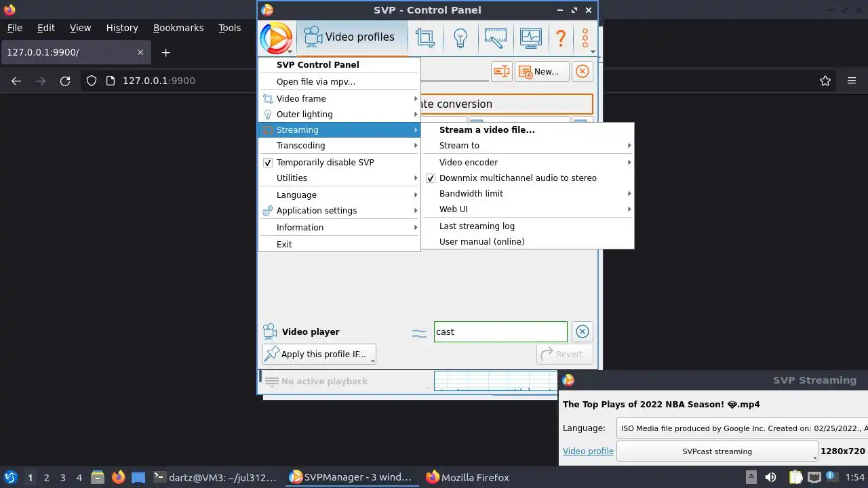The height and width of the screenshot is (488, 868).
Task: Open the performance monitor screen tab
Action: pos(531,37)
